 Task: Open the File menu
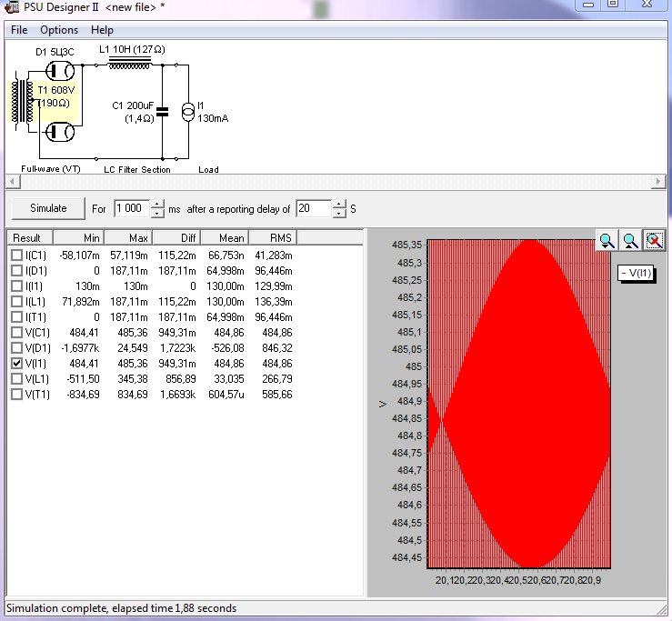[19, 30]
